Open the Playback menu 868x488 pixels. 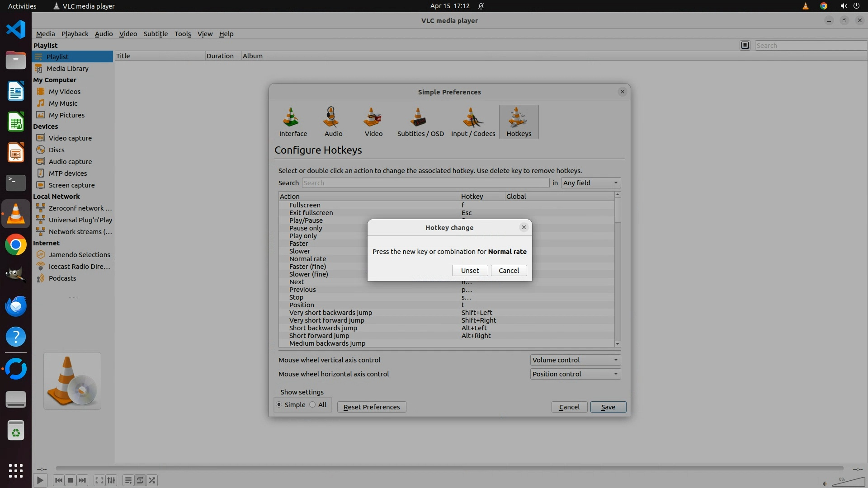point(75,34)
